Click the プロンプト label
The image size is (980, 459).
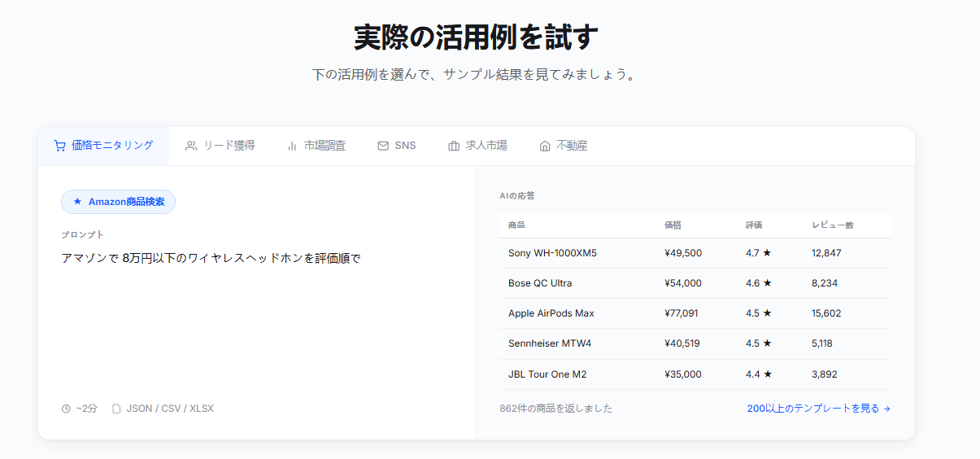(x=83, y=234)
